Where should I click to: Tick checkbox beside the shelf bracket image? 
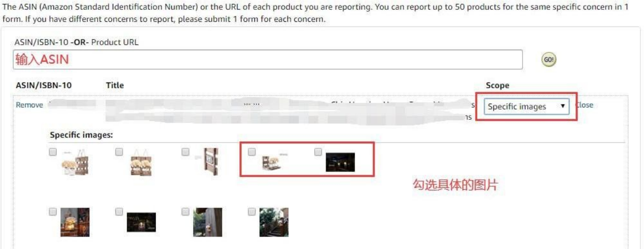[x=252, y=152]
